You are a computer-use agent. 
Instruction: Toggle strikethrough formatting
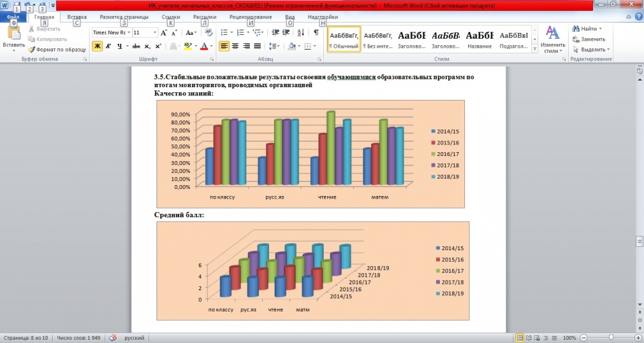pyautogui.click(x=137, y=46)
